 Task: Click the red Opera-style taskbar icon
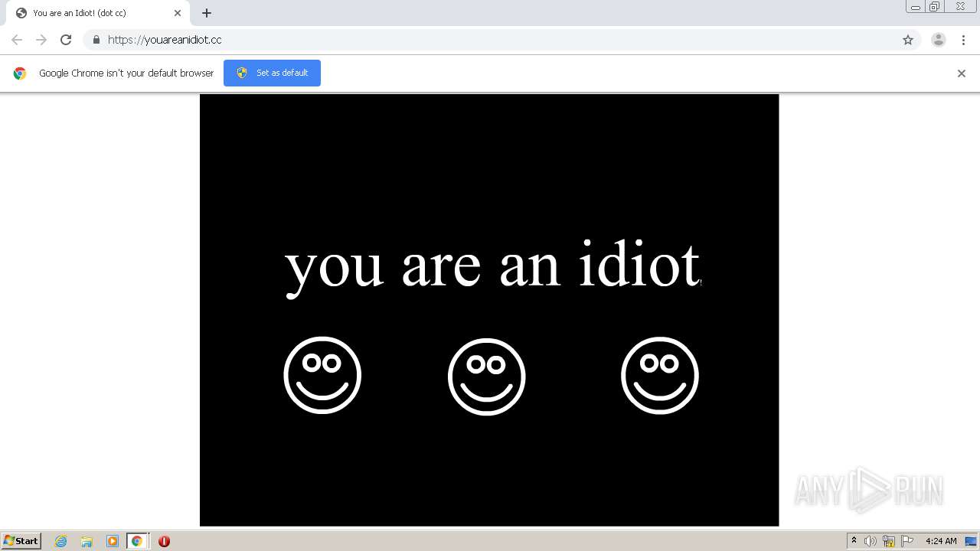[164, 541]
